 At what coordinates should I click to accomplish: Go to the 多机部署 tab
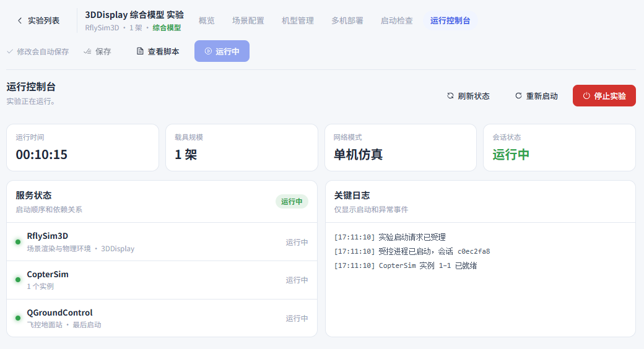point(347,20)
